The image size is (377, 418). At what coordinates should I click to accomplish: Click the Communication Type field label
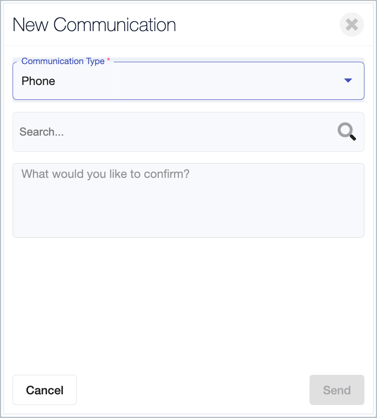pos(63,61)
